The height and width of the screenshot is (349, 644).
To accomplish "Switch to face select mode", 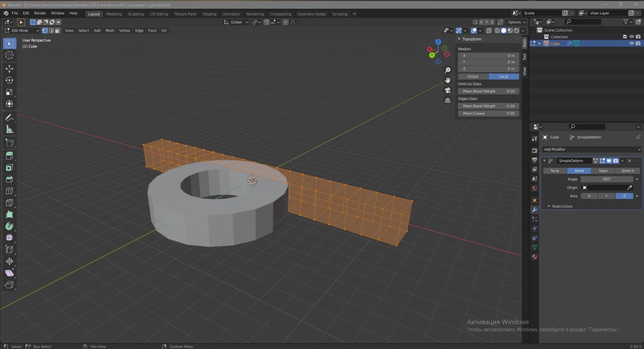I will (x=57, y=30).
